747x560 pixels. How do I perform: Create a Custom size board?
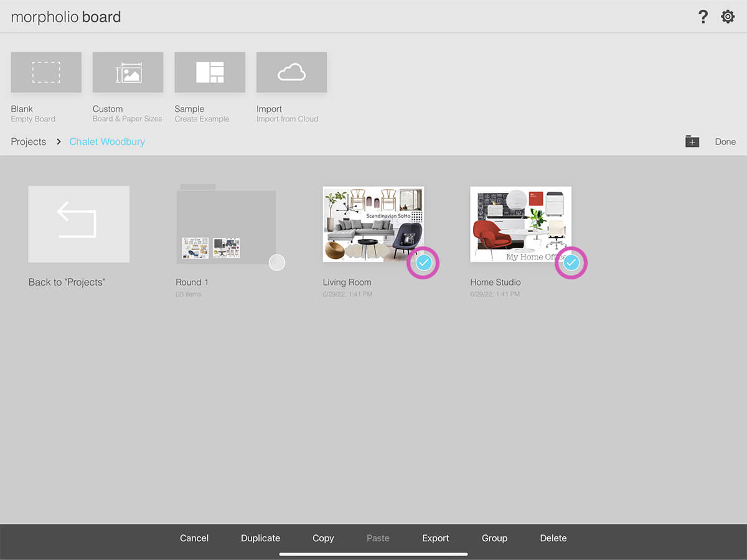pyautogui.click(x=128, y=73)
